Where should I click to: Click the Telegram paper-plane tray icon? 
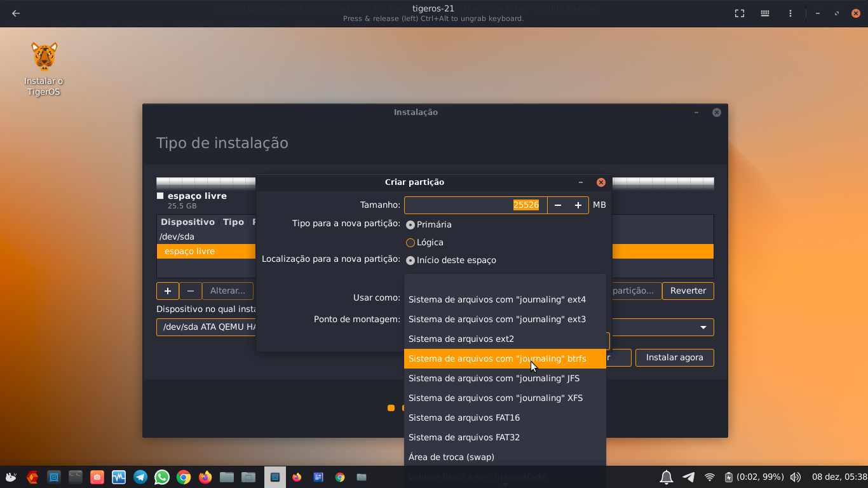(x=688, y=477)
